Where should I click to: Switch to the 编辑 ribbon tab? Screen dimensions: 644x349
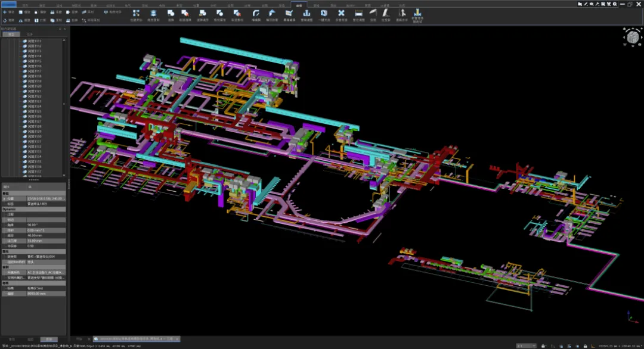[x=298, y=4]
